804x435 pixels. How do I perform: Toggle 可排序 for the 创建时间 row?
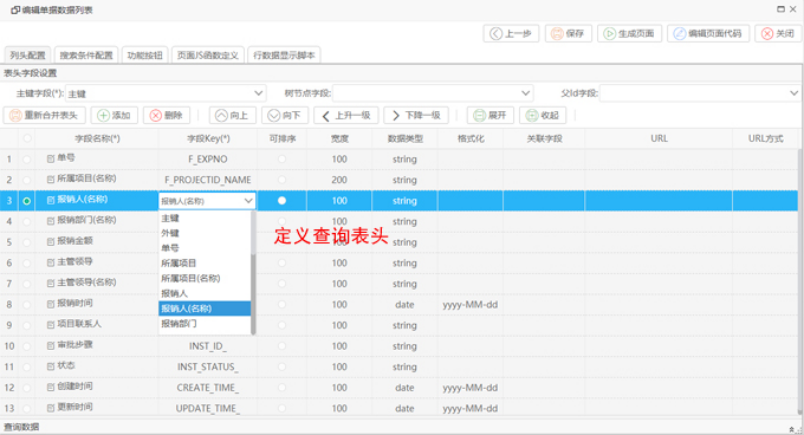(x=282, y=388)
